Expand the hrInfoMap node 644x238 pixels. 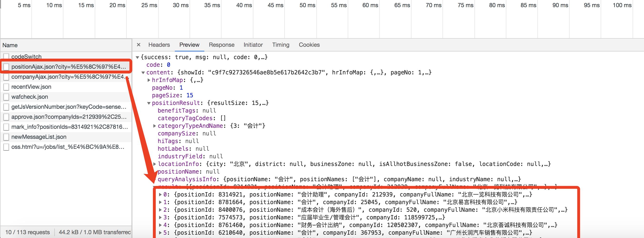pyautogui.click(x=149, y=80)
